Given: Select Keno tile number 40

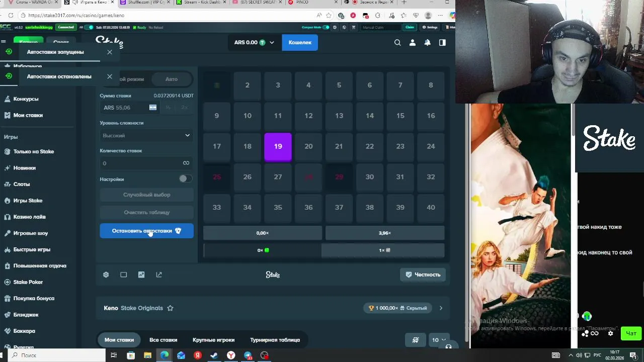Looking at the screenshot, I should 431,207.
